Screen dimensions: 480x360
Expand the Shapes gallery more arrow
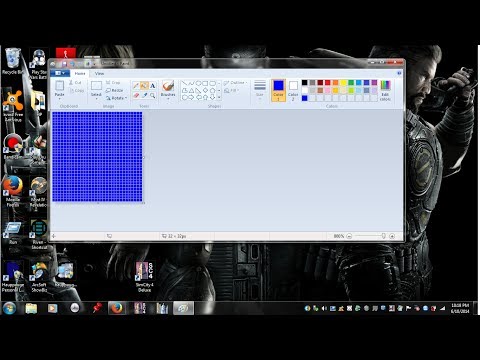219,97
